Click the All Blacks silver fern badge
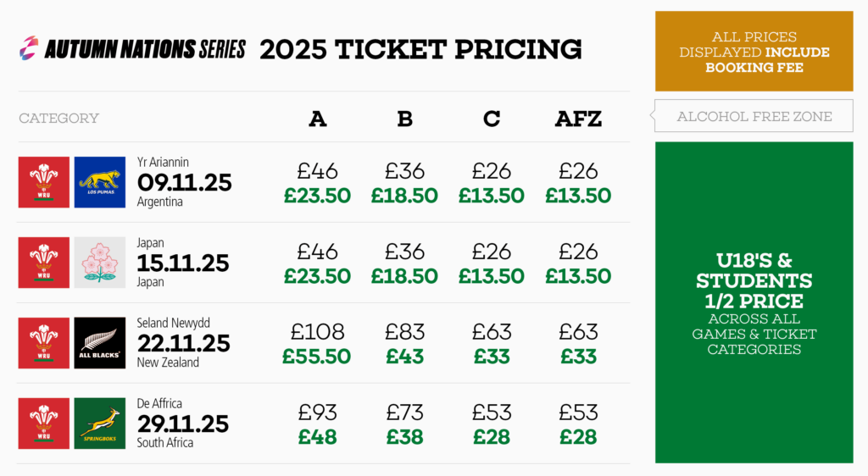The height and width of the screenshot is (476, 868). click(x=99, y=343)
